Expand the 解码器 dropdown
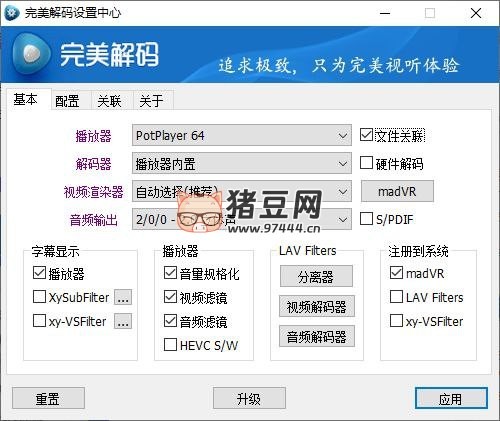Image resolution: width=500 pixels, height=421 pixels. (x=242, y=163)
